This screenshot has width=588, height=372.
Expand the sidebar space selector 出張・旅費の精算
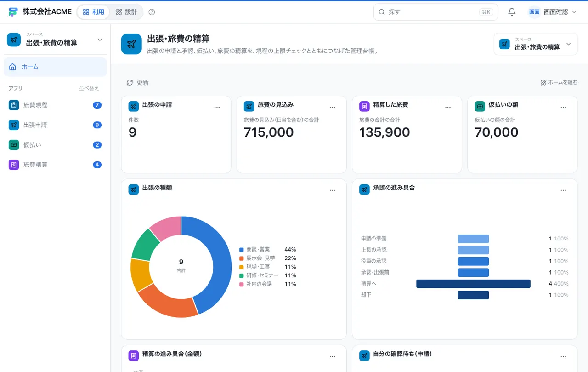point(55,40)
